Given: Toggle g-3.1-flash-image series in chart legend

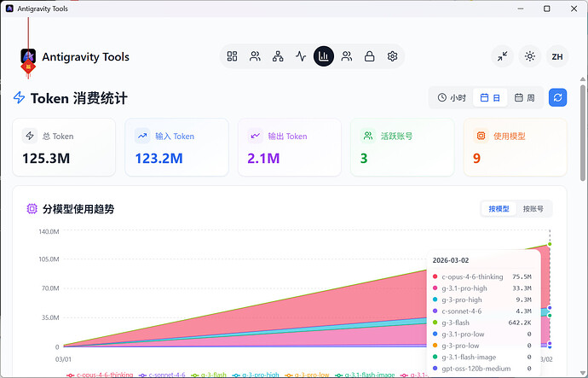Looking at the screenshot, I should [365, 375].
